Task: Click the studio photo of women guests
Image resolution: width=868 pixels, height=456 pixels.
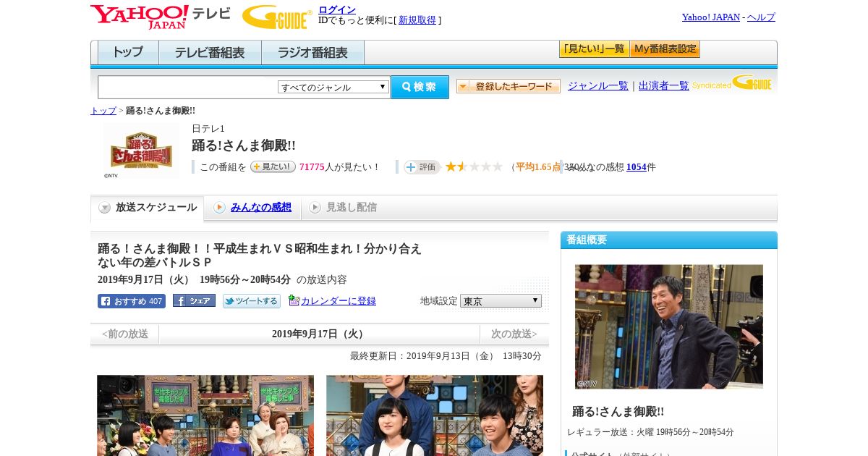Action: (205, 415)
